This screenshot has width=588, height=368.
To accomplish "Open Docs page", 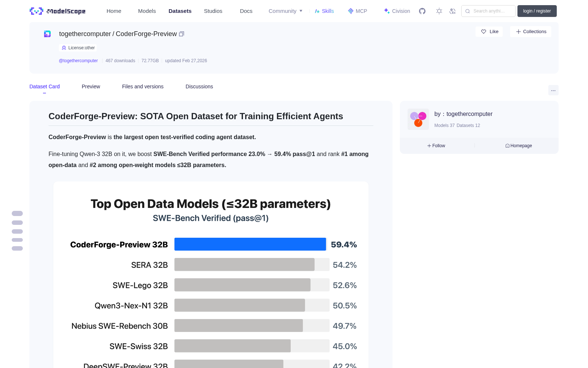I will pyautogui.click(x=246, y=11).
